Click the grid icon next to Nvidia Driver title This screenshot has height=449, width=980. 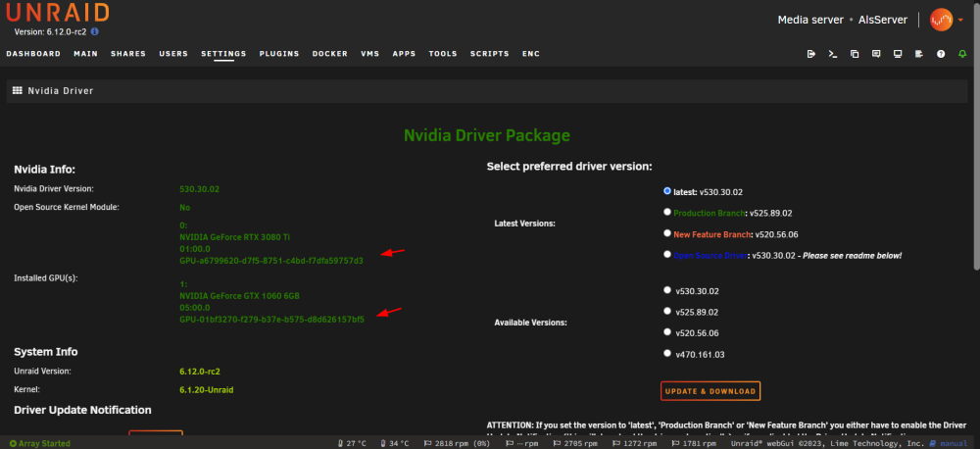[18, 90]
